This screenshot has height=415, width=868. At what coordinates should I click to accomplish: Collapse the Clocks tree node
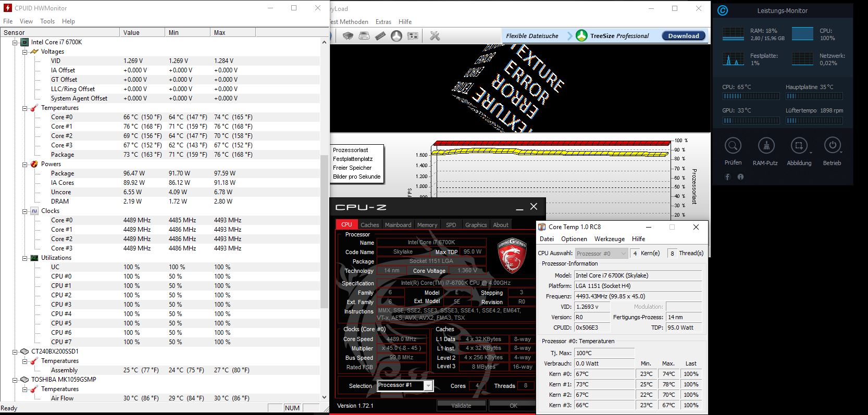24,211
